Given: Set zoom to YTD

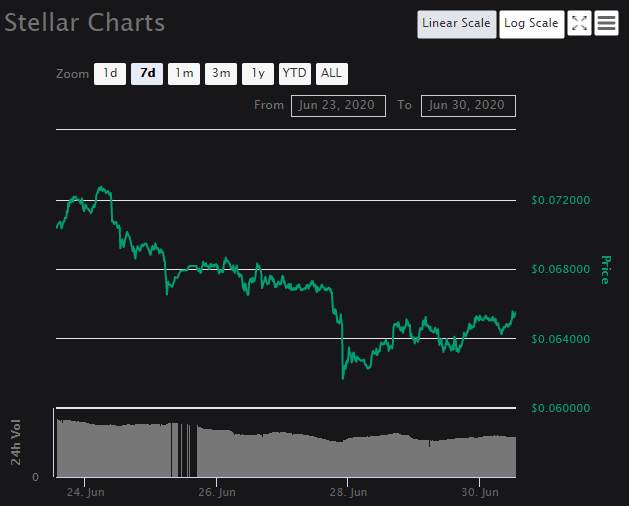Looking at the screenshot, I should (295, 74).
